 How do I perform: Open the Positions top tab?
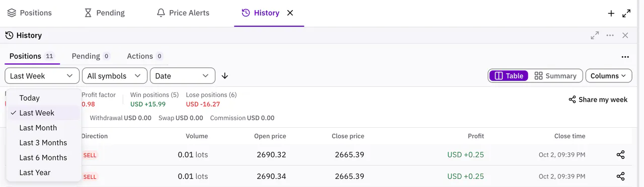pyautogui.click(x=29, y=13)
